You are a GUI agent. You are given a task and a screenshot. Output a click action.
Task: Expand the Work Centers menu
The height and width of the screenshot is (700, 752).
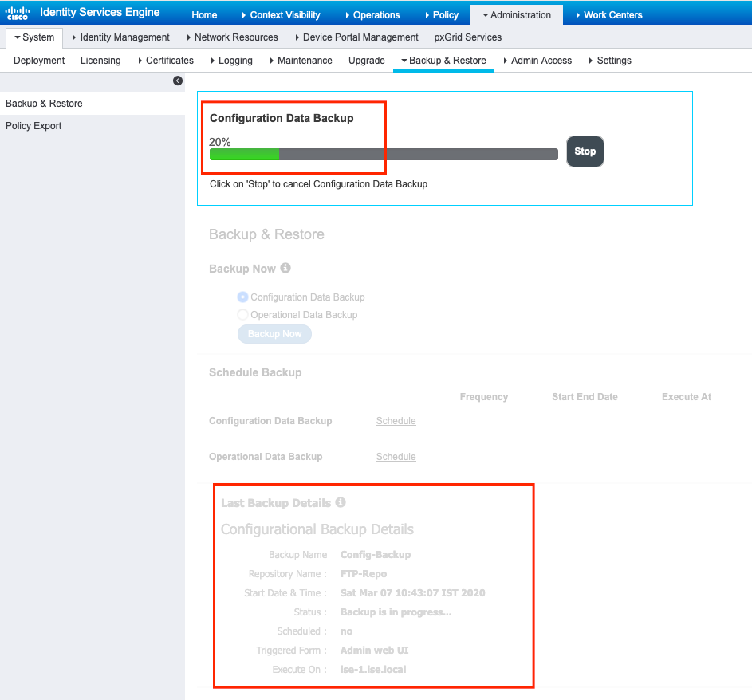(609, 15)
